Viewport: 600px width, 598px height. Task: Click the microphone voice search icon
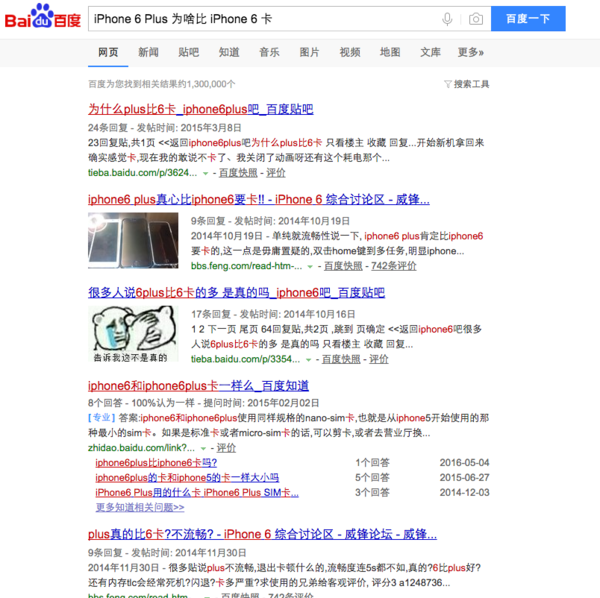click(x=447, y=19)
